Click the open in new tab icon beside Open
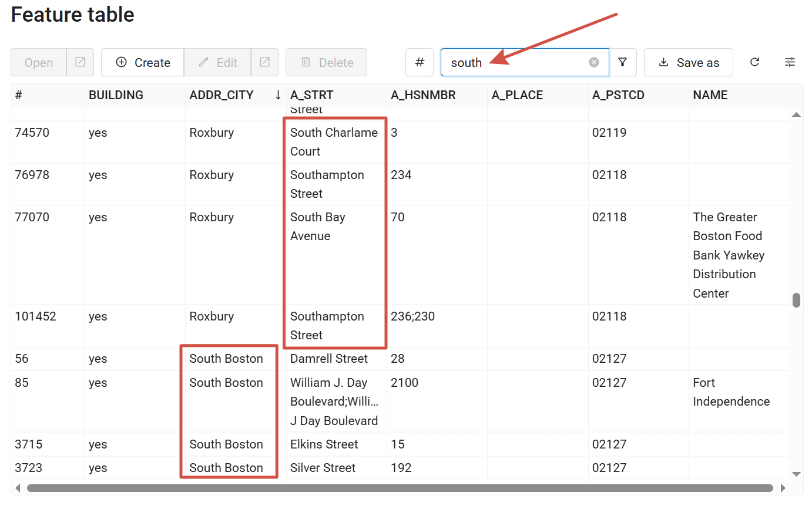Image resolution: width=812 pixels, height=506 pixels. (x=80, y=62)
